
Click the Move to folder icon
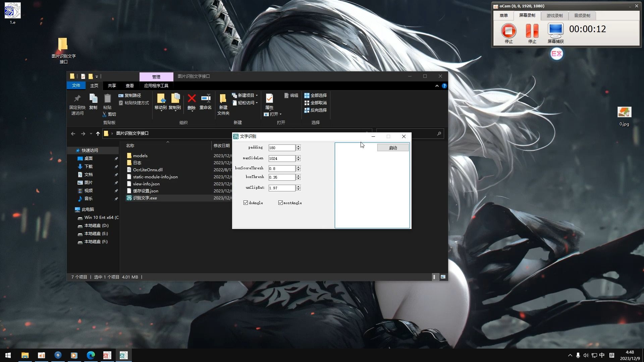(x=161, y=98)
